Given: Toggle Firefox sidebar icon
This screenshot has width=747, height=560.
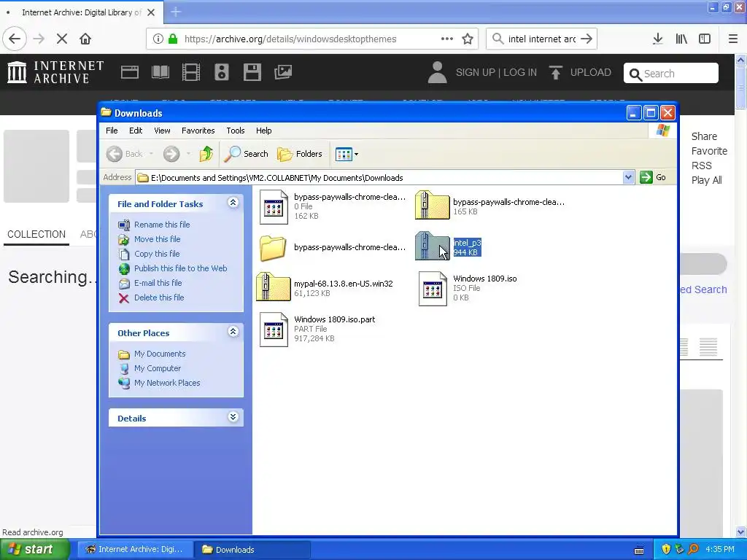Looking at the screenshot, I should (705, 39).
